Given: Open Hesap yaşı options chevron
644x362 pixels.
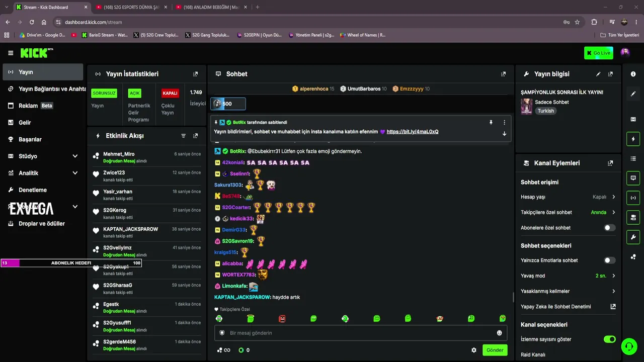Looking at the screenshot, I should tap(613, 197).
